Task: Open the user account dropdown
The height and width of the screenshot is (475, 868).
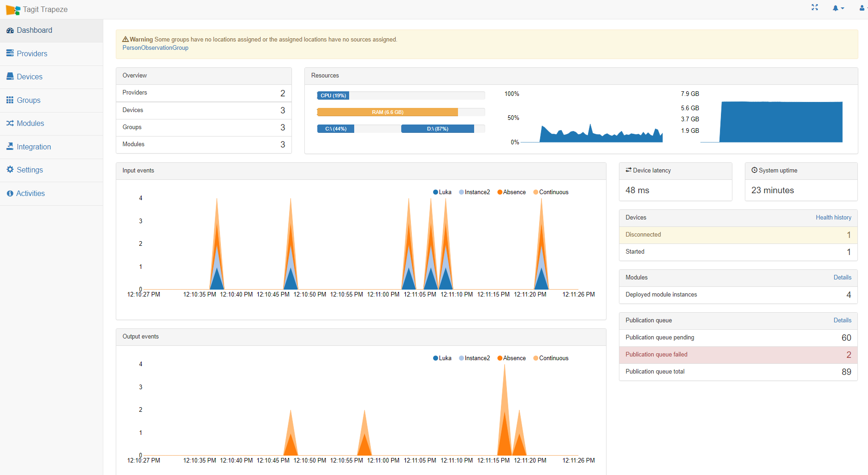Action: (x=862, y=8)
